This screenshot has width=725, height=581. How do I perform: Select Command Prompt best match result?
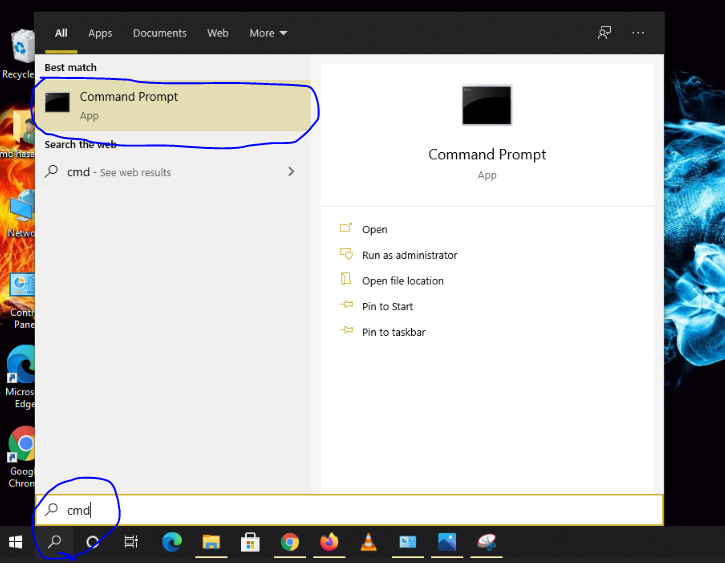(172, 106)
